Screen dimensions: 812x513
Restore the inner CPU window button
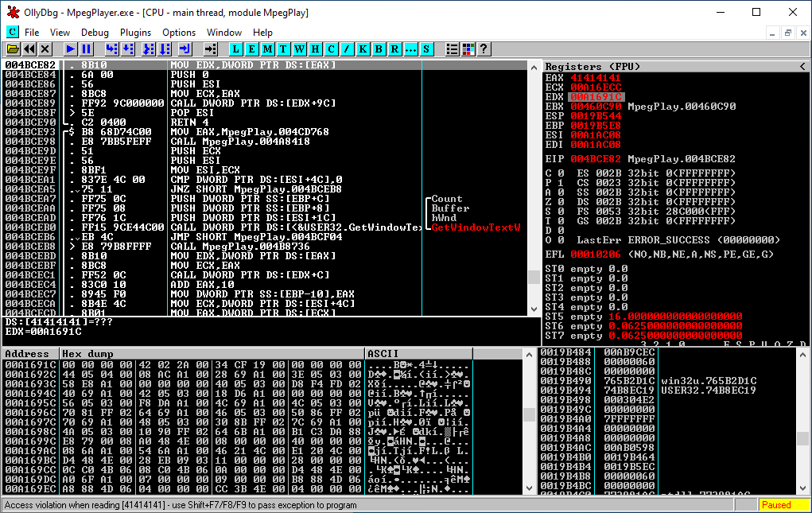[x=787, y=33]
